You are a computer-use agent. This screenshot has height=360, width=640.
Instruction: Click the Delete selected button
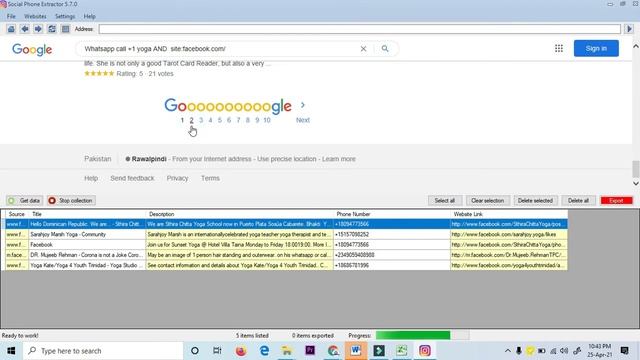click(535, 200)
